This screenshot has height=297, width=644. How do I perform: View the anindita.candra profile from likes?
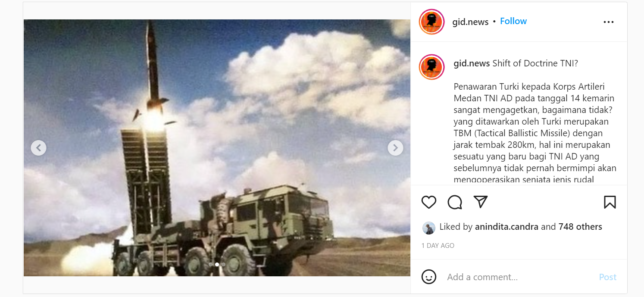[506, 227]
